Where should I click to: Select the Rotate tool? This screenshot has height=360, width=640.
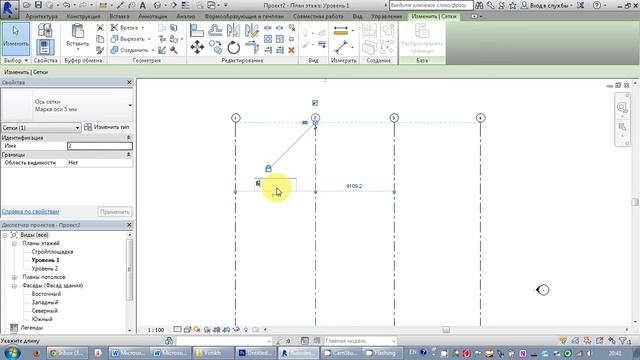coord(233,47)
